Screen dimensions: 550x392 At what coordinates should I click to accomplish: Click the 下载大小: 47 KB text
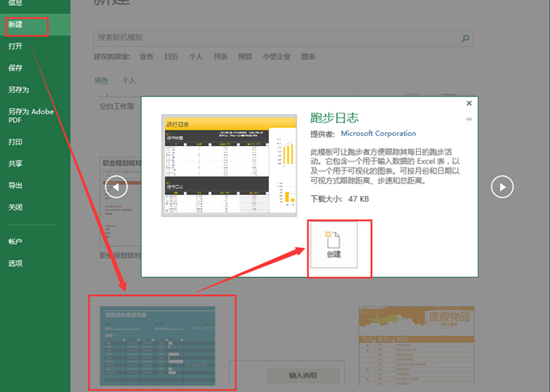[x=339, y=199]
